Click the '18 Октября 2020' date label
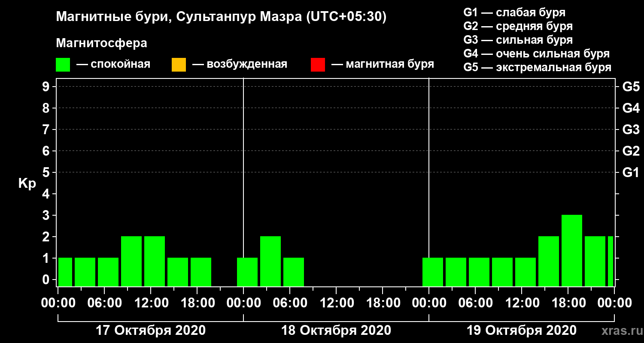Viewport: 644px width, 343px height. click(x=336, y=331)
